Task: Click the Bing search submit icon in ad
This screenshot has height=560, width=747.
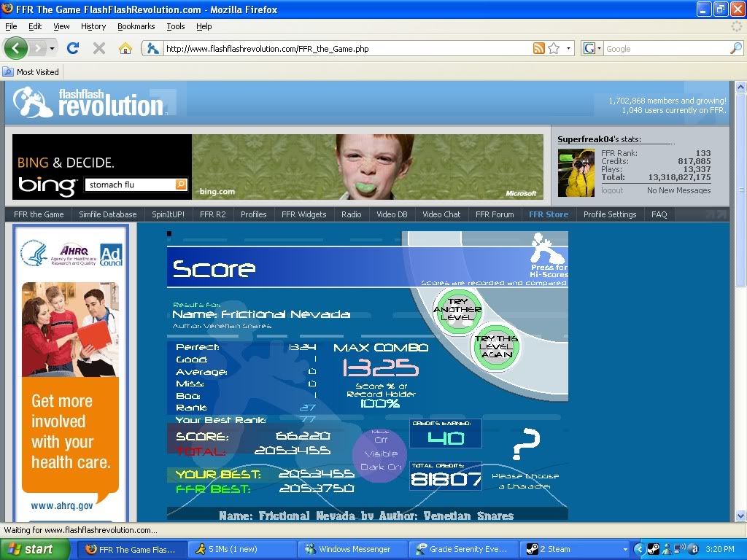Action: pyautogui.click(x=181, y=184)
